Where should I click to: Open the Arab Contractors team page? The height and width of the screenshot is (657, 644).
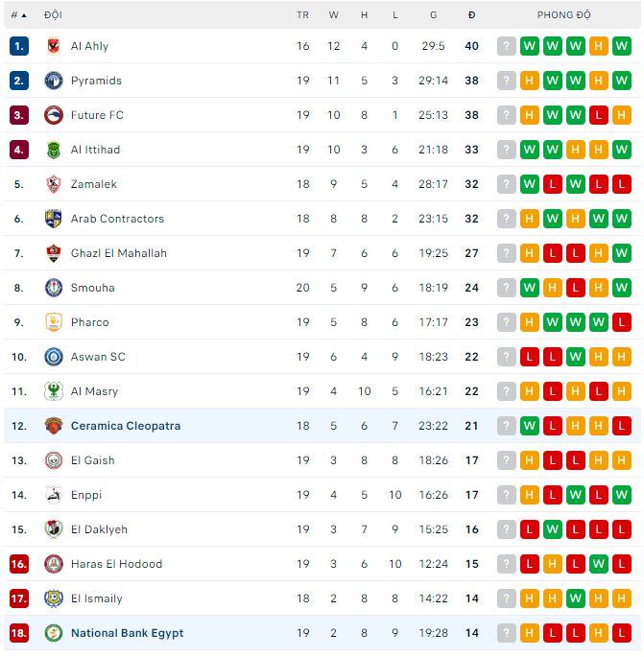[x=117, y=219]
